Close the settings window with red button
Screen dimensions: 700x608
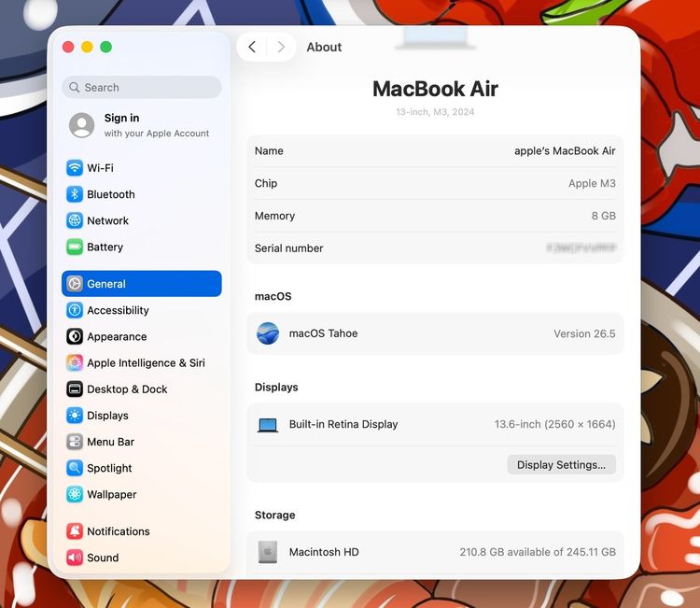coord(68,47)
